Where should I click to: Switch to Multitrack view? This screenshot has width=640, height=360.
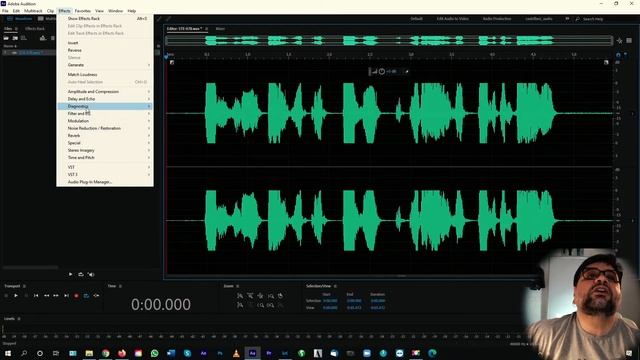[x=47, y=19]
